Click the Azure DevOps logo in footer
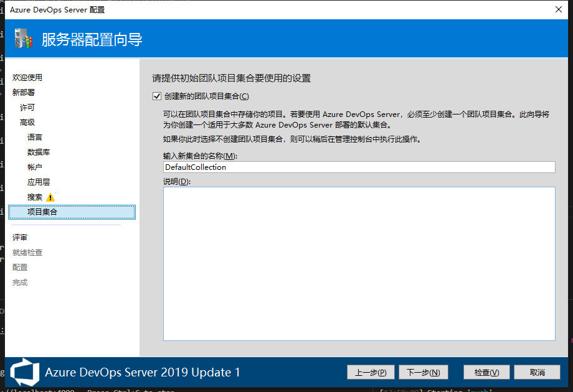The width and height of the screenshot is (573, 392). (x=25, y=372)
